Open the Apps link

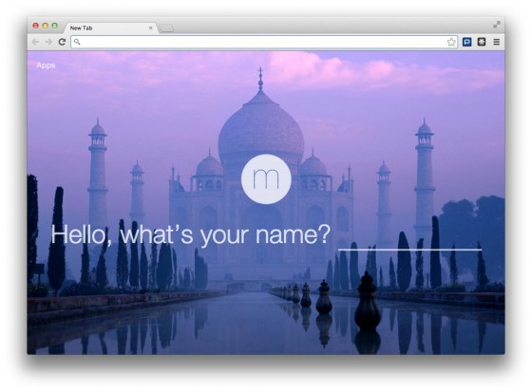pos(46,65)
